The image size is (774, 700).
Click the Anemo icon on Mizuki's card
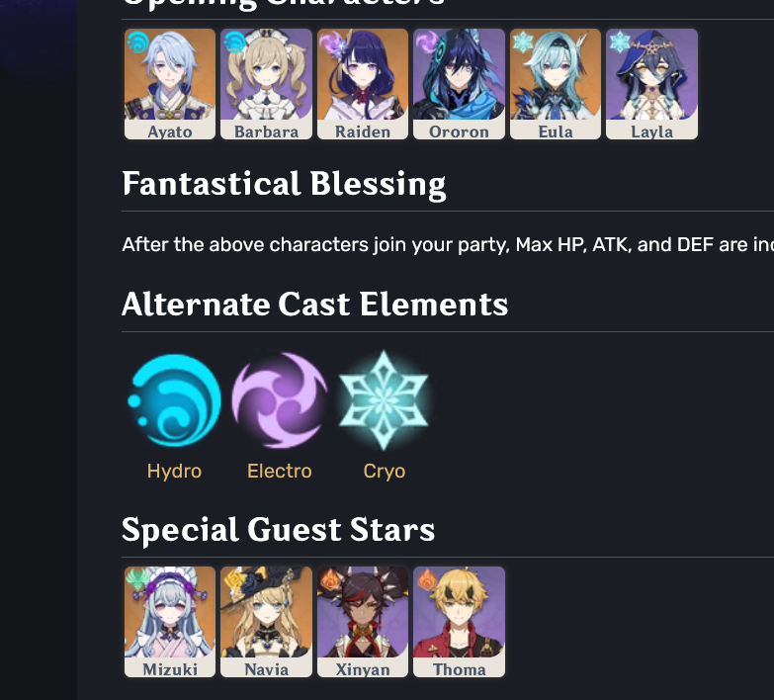click(x=137, y=578)
